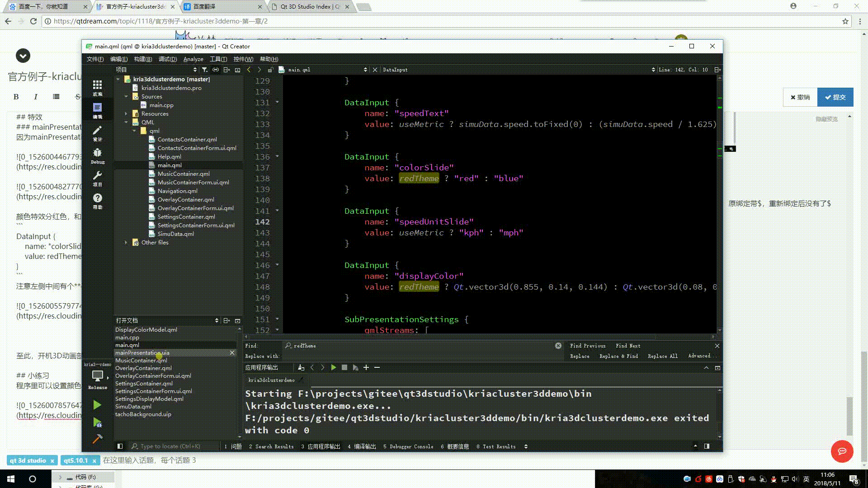Switch to Search Results output tab
Screen dimensions: 868x488
click(271, 446)
